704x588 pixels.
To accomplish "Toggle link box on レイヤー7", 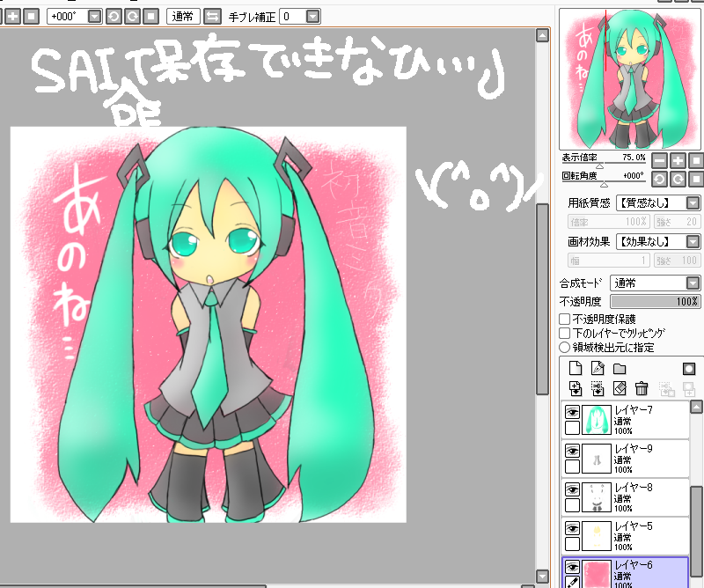I will click(x=572, y=427).
